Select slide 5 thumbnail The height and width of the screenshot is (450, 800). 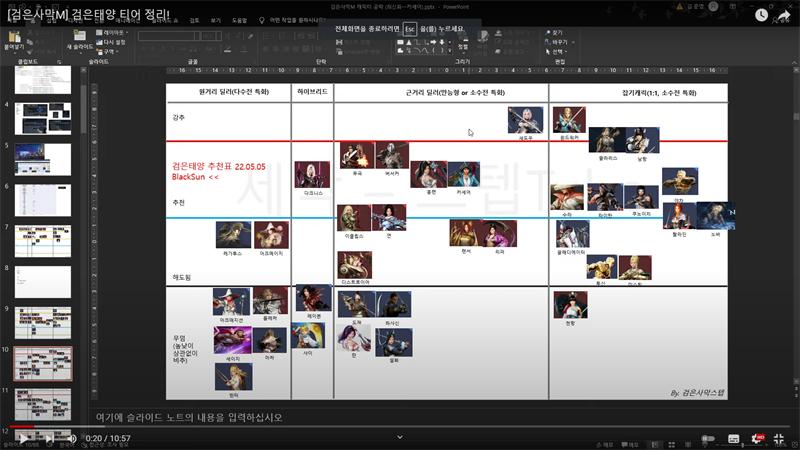[42, 158]
